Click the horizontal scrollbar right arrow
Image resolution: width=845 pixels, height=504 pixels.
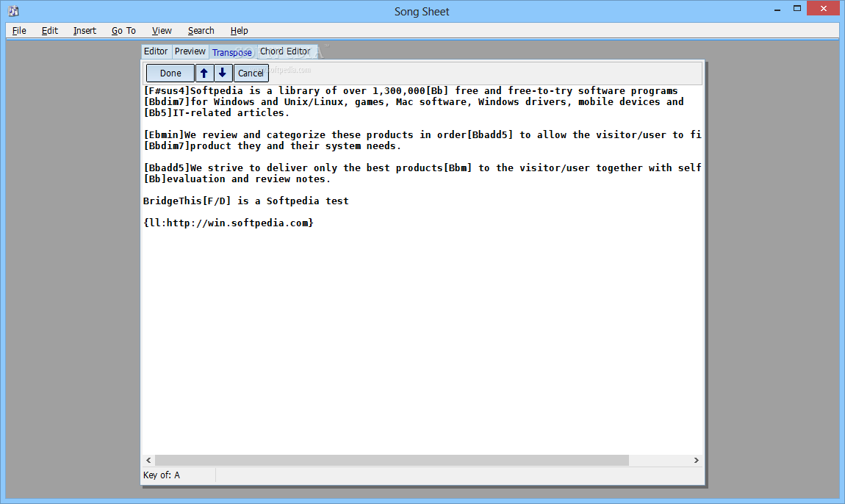tap(697, 461)
